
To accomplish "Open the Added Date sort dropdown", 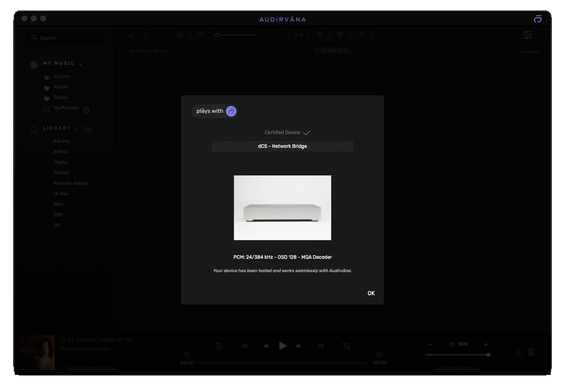I will [x=333, y=50].
